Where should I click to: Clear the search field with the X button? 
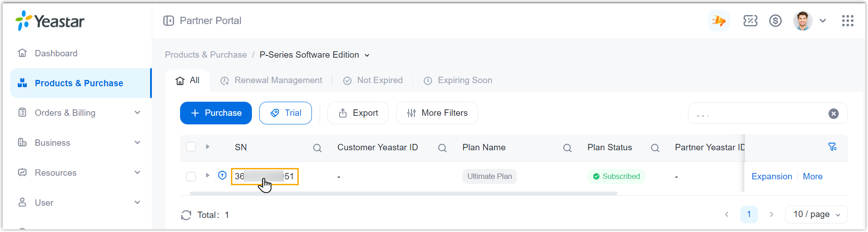[x=833, y=114]
